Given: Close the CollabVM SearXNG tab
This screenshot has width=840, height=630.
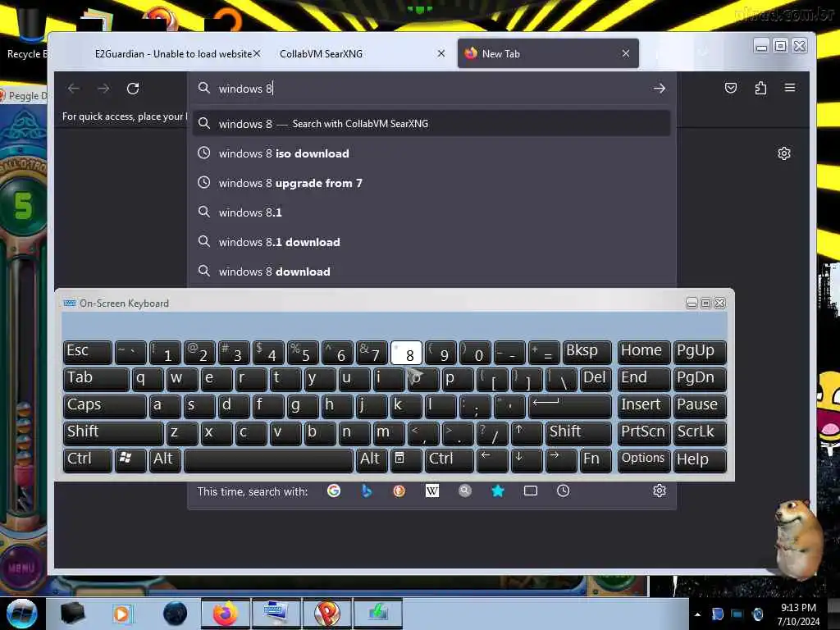Looking at the screenshot, I should pyautogui.click(x=441, y=53).
